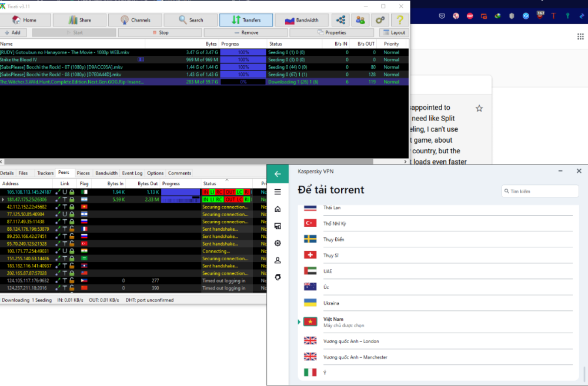Image resolution: width=588 pixels, height=386 pixels.
Task: Open Kaspersky VPN profile icon
Action: [278, 260]
